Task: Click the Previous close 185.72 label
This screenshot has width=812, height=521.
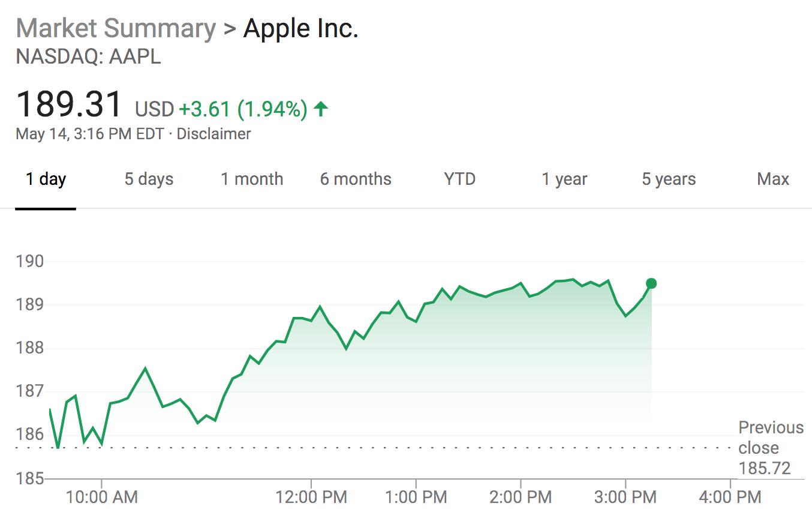Action: click(x=771, y=448)
